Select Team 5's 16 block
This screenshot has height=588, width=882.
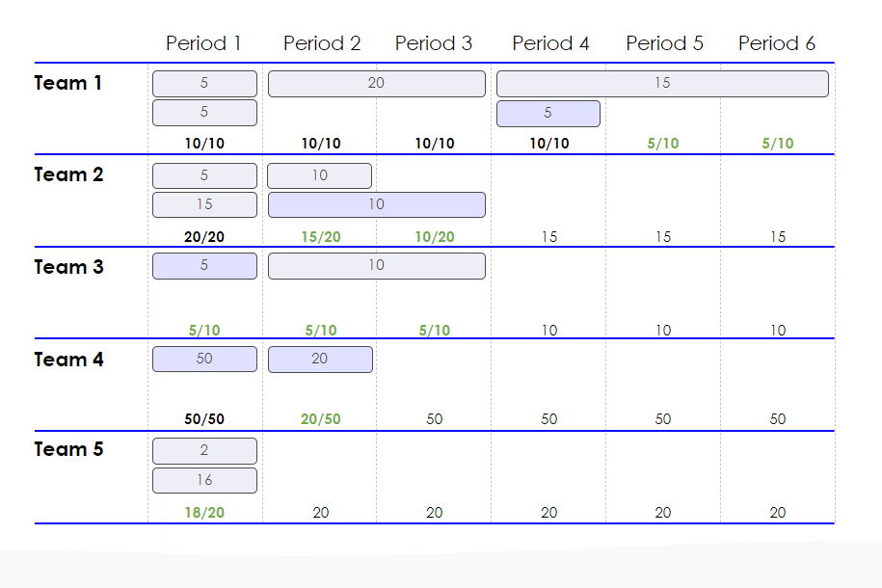[204, 480]
